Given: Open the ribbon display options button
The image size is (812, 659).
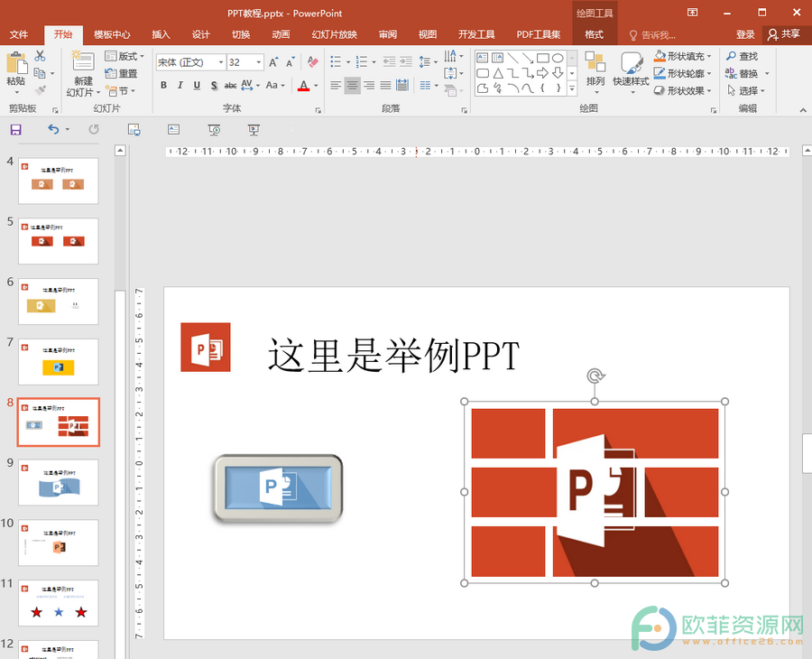Looking at the screenshot, I should (692, 13).
